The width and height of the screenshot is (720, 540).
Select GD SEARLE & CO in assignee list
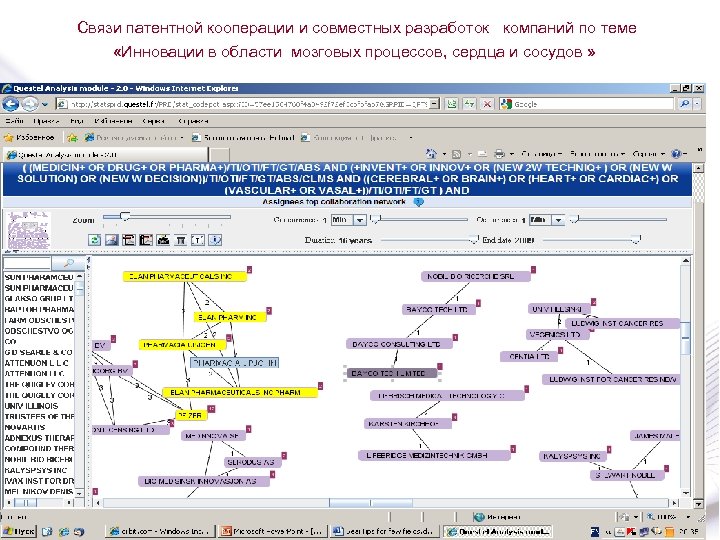[x=39, y=352]
